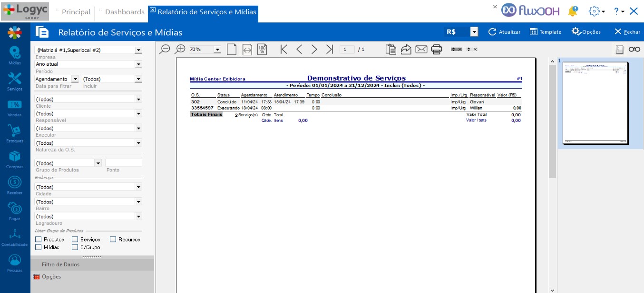
Task: Open the notifications bell icon
Action: [x=573, y=11]
